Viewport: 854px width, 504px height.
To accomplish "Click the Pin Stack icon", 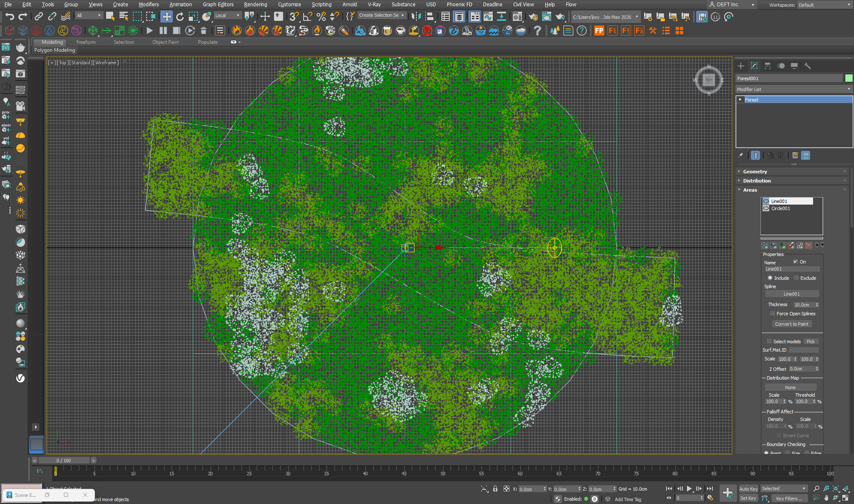I will (740, 155).
